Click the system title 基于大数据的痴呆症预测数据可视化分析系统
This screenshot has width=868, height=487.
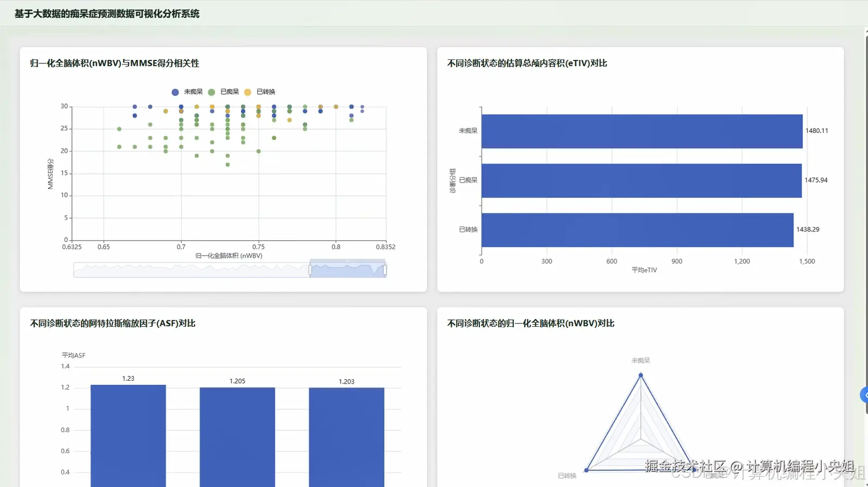pyautogui.click(x=107, y=14)
